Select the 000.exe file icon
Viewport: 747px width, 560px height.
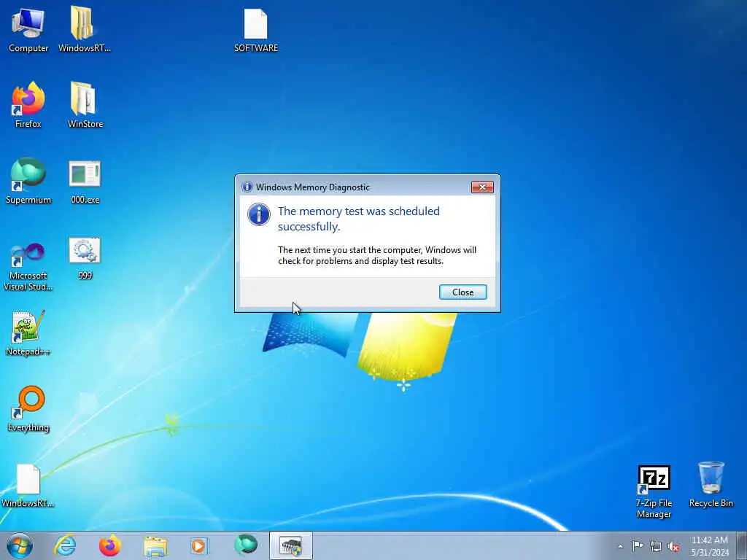coord(85,182)
